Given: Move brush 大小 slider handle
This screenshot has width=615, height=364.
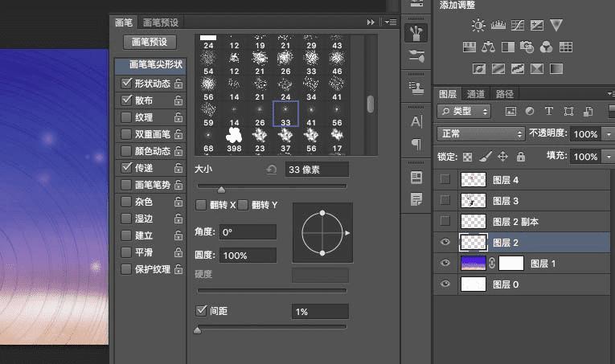Looking at the screenshot, I should pyautogui.click(x=221, y=190).
